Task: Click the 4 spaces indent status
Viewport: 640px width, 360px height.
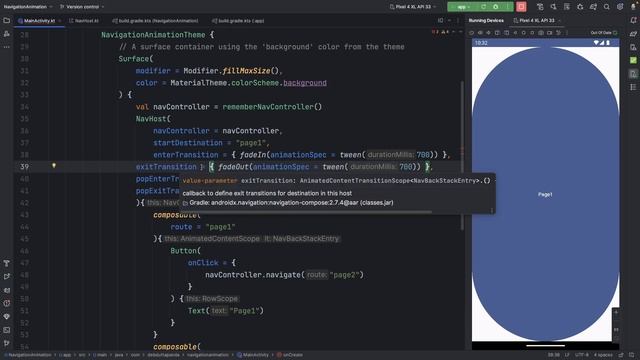Action: click(603, 355)
